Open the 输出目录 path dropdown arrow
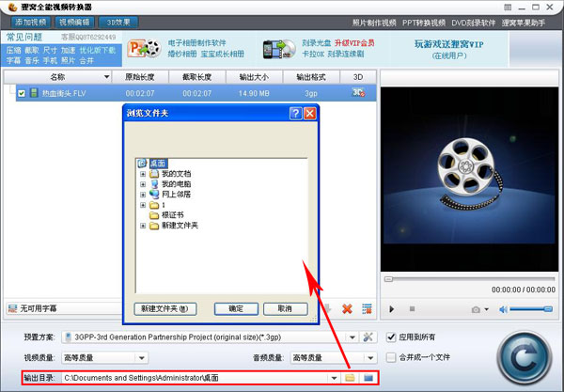This screenshot has width=564, height=392. point(334,378)
